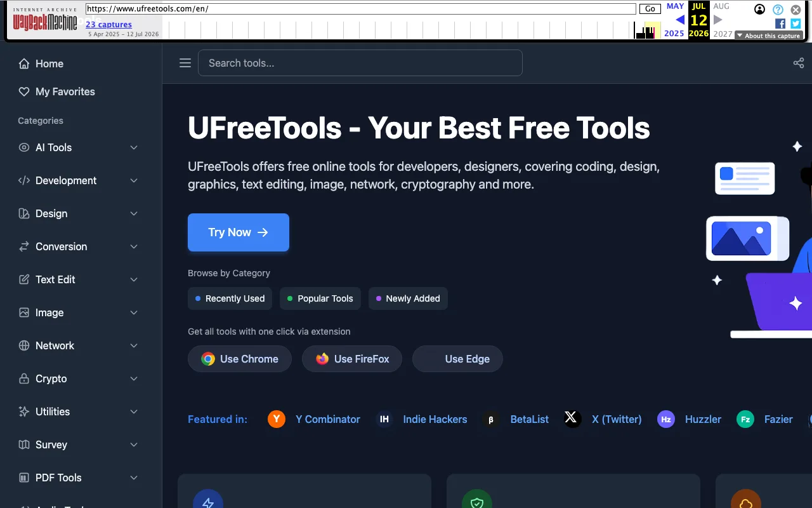812x508 pixels.
Task: Expand the Network category chevron
Action: (134, 345)
